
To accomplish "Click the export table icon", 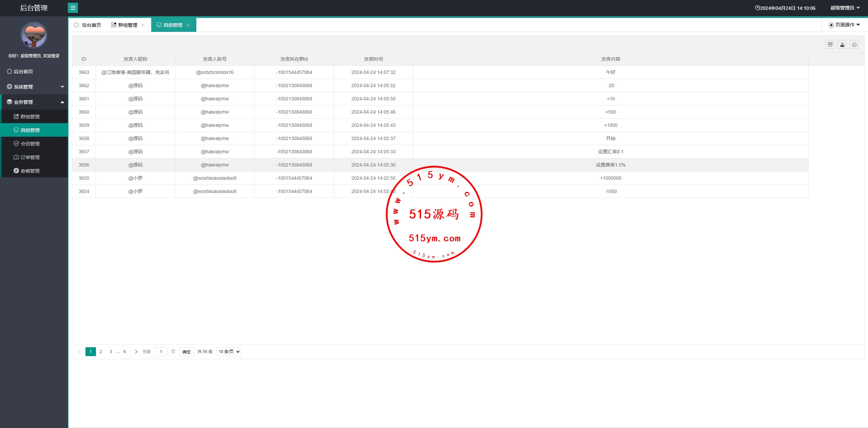I will point(842,44).
